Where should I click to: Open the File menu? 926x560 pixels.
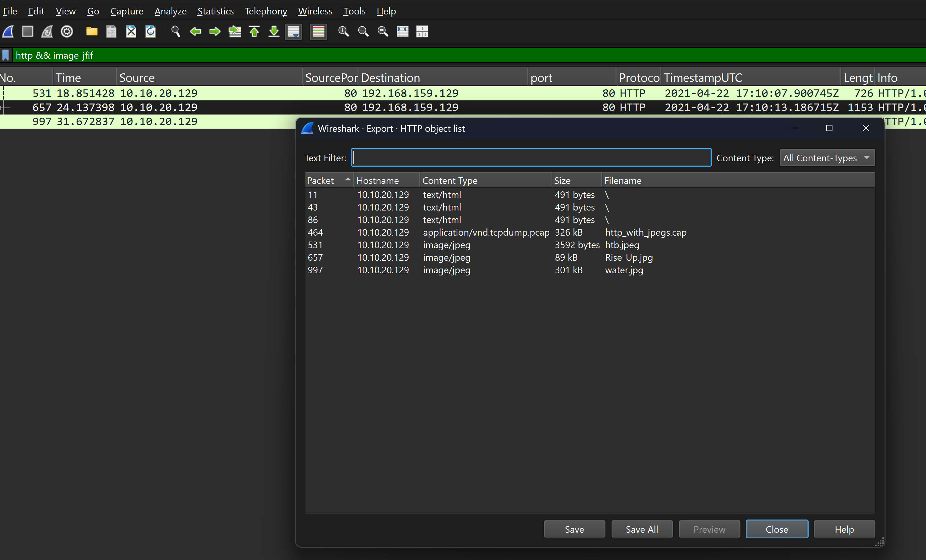[10, 11]
